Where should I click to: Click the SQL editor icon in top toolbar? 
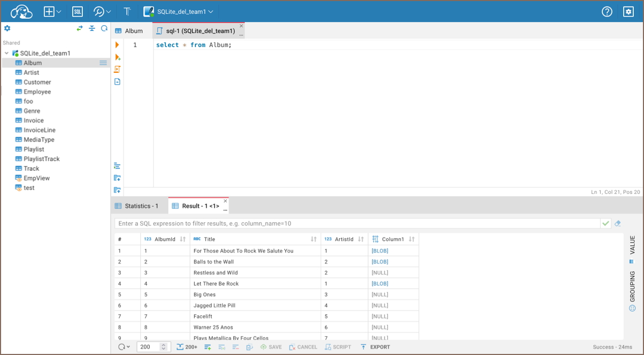pos(77,12)
